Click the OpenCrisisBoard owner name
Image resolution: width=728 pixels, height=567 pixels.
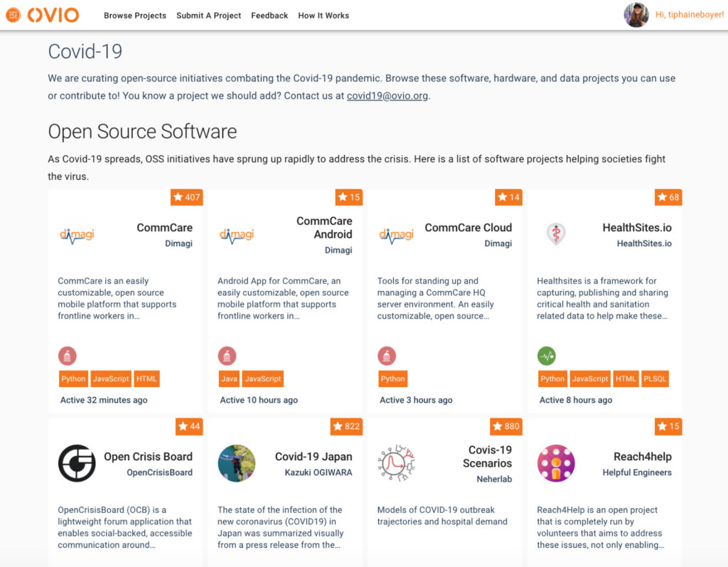pos(159,472)
